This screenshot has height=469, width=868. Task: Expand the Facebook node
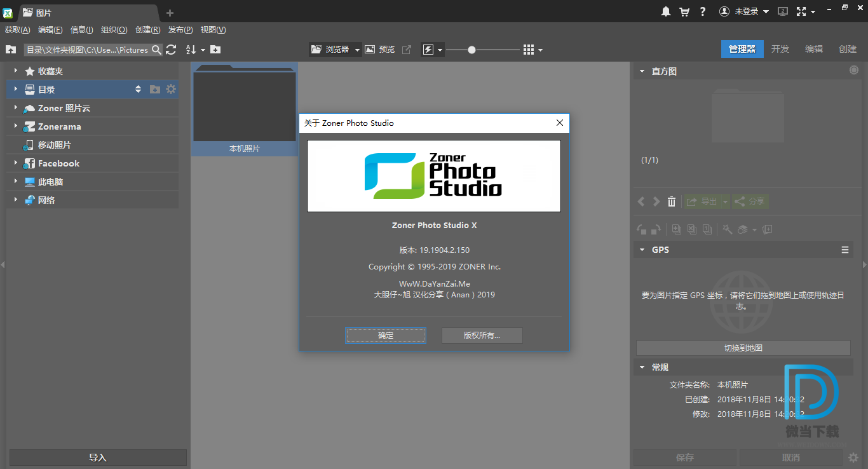point(15,163)
